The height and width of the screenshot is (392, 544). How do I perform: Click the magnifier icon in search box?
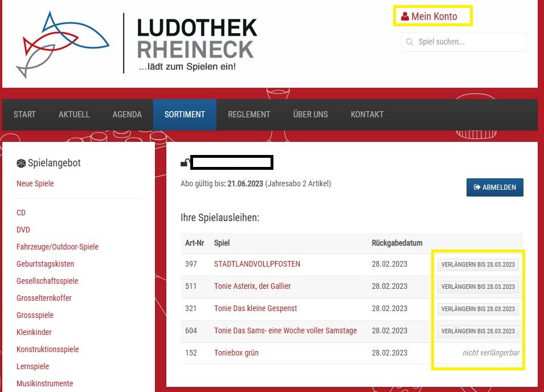(x=410, y=42)
